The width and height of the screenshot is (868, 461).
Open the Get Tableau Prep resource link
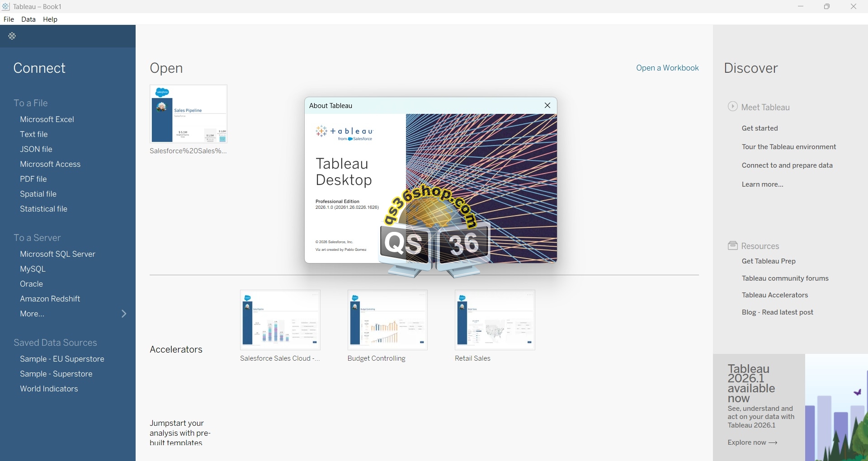click(769, 261)
